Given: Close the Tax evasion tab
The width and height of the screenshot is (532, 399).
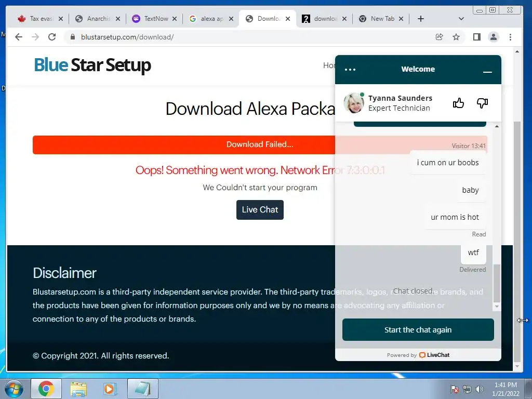Looking at the screenshot, I should click(61, 19).
